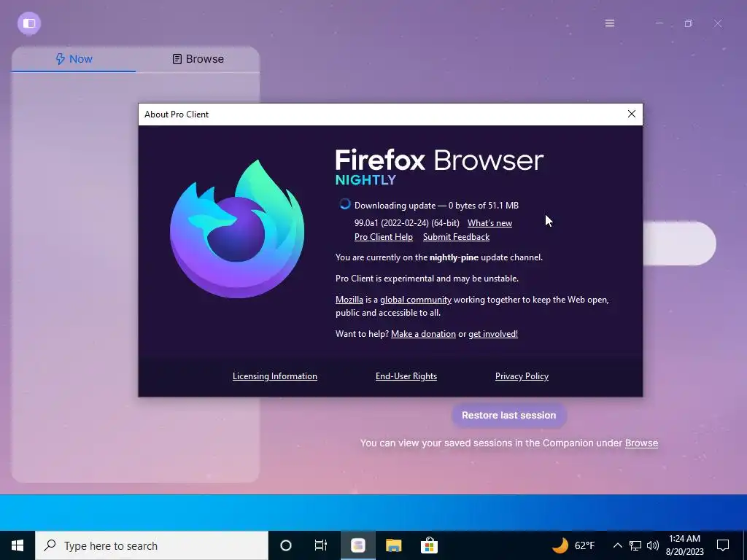Click the Restore last session button
This screenshot has height=560, width=747.
[508, 415]
